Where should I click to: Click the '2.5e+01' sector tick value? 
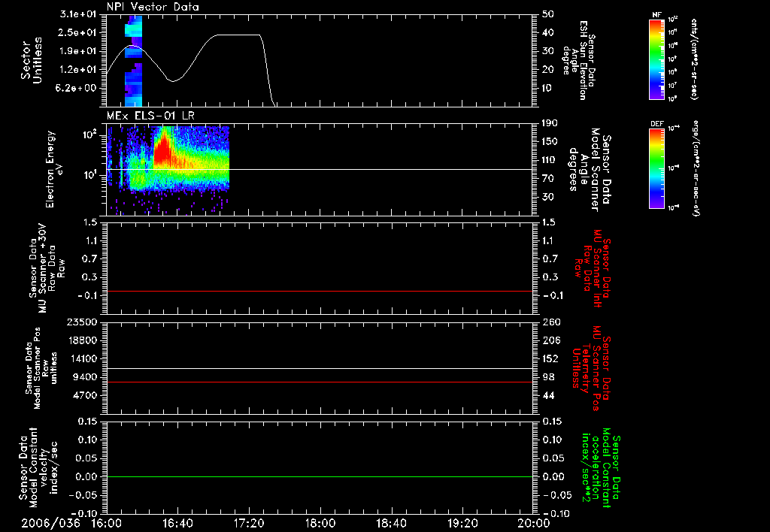pyautogui.click(x=77, y=32)
